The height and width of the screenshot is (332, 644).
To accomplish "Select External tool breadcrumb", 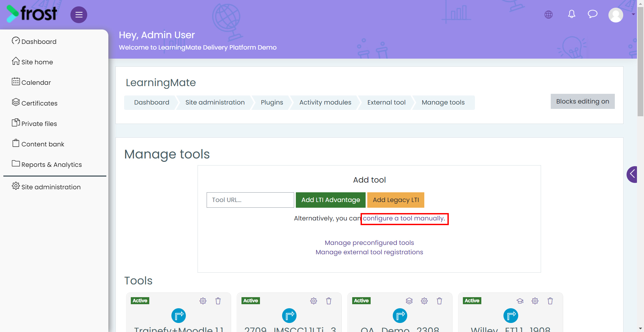I will pos(386,103).
